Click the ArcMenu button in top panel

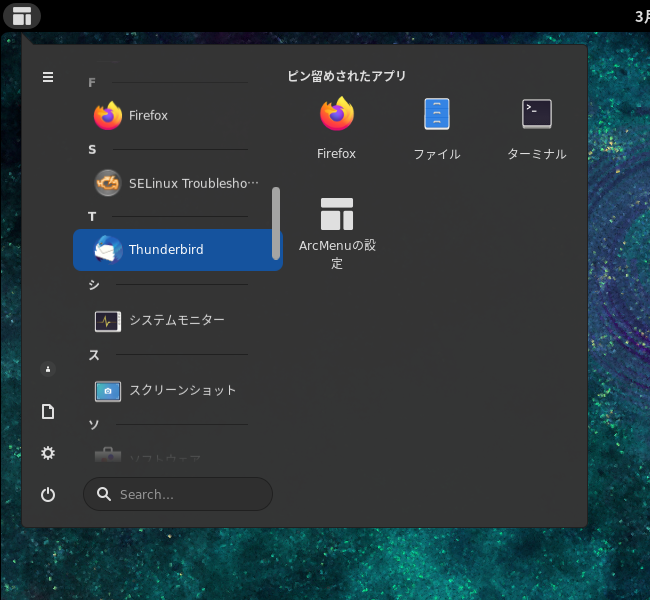(x=22, y=16)
